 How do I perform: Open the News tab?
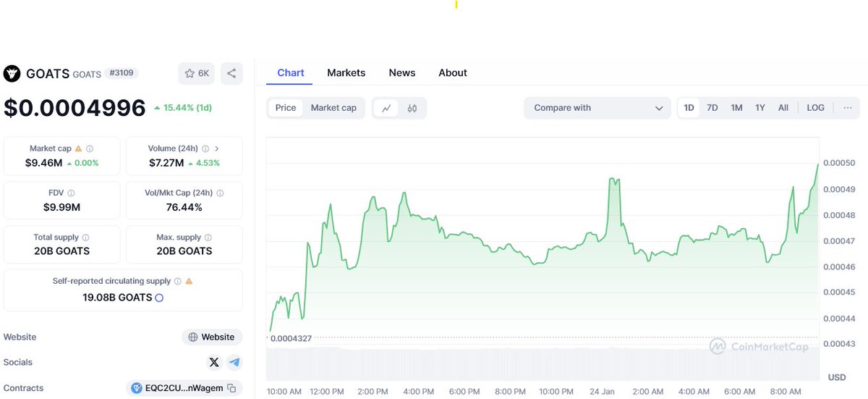click(x=402, y=72)
